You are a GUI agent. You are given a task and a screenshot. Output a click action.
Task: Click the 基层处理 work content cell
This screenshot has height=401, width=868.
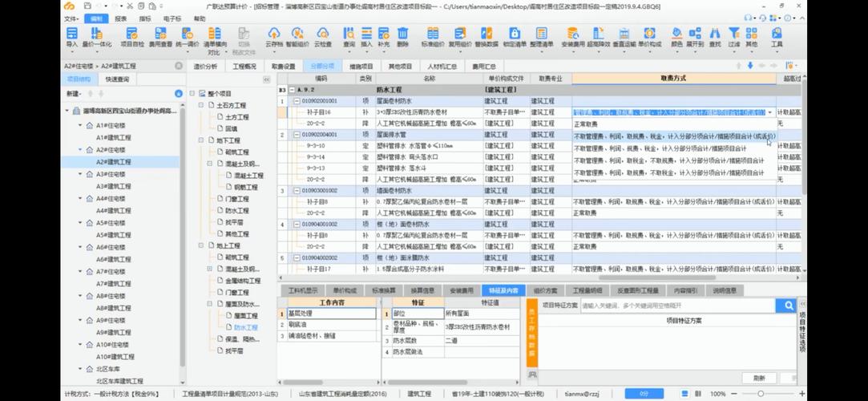(332, 313)
